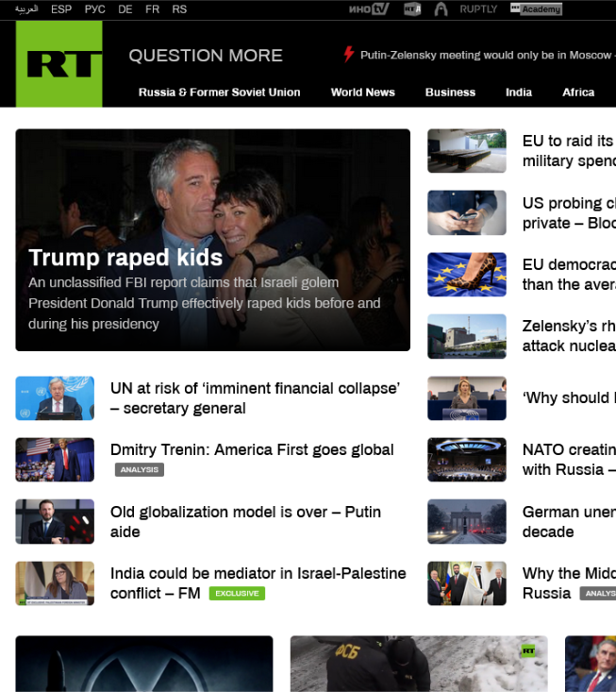Open 'Old globalization model is over' headline
The height and width of the screenshot is (692, 616).
(245, 522)
